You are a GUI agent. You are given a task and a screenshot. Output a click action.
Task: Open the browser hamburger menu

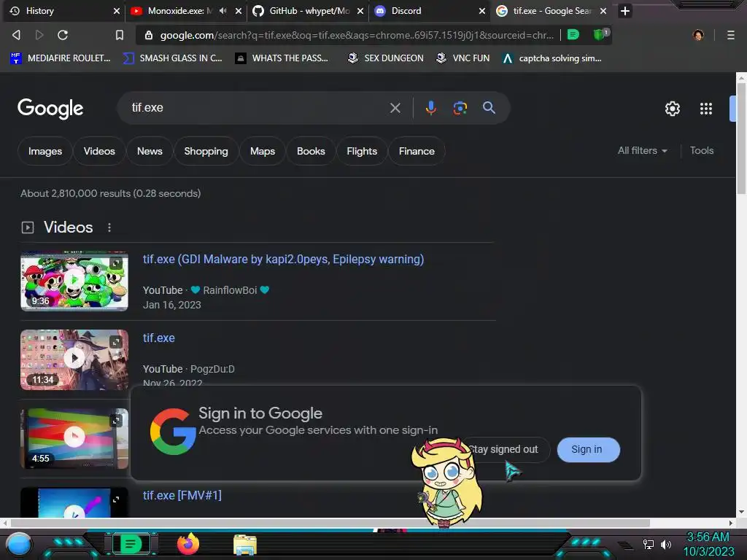coord(730,35)
